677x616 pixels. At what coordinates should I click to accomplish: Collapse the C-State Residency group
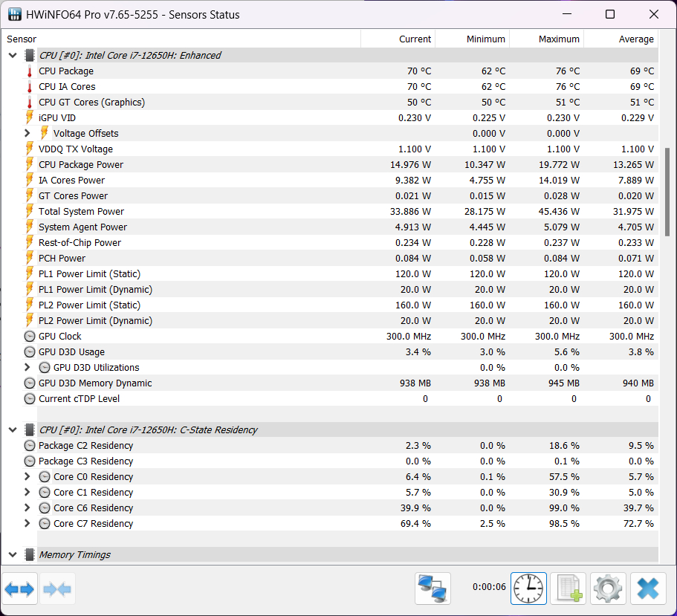click(13, 430)
